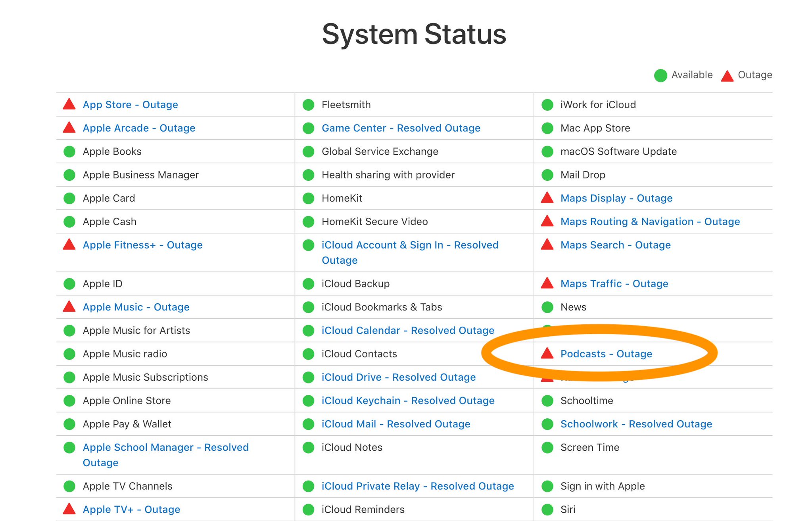The image size is (812, 521).
Task: Open Apple Arcade - Outage details
Action: 139,128
